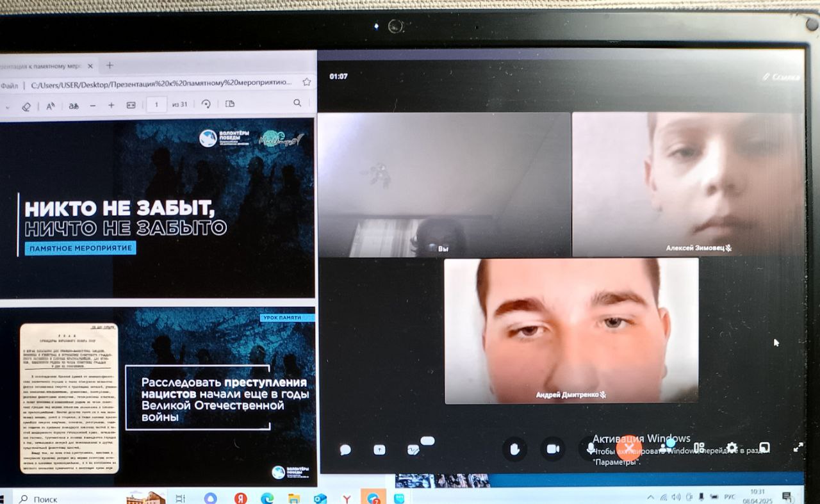
Task: Open Yandex 'Я' app on taskbar
Action: [x=240, y=498]
